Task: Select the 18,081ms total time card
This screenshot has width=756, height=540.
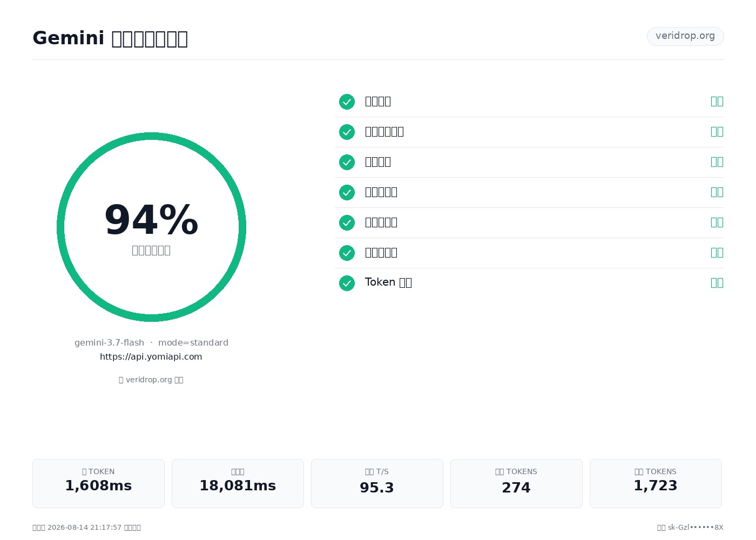Action: 238,483
